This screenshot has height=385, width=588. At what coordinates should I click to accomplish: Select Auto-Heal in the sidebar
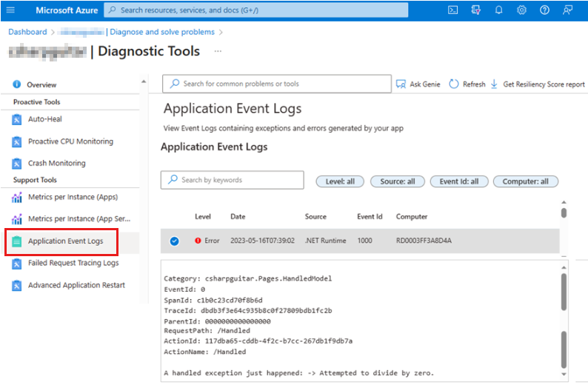(45, 119)
